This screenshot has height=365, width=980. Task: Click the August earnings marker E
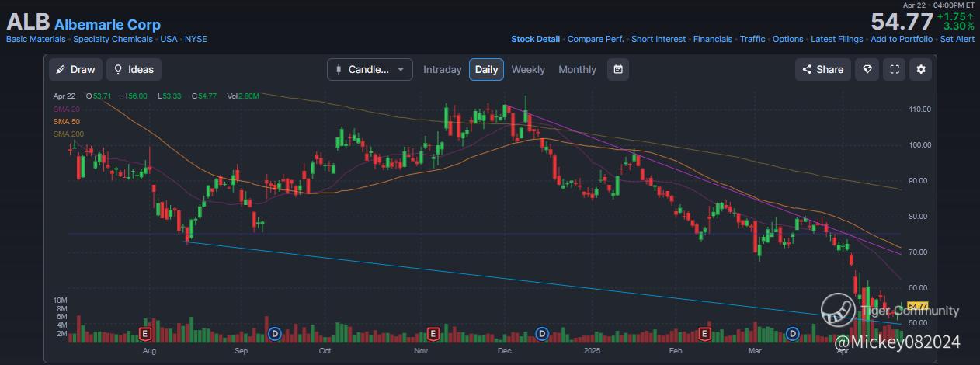(x=144, y=334)
